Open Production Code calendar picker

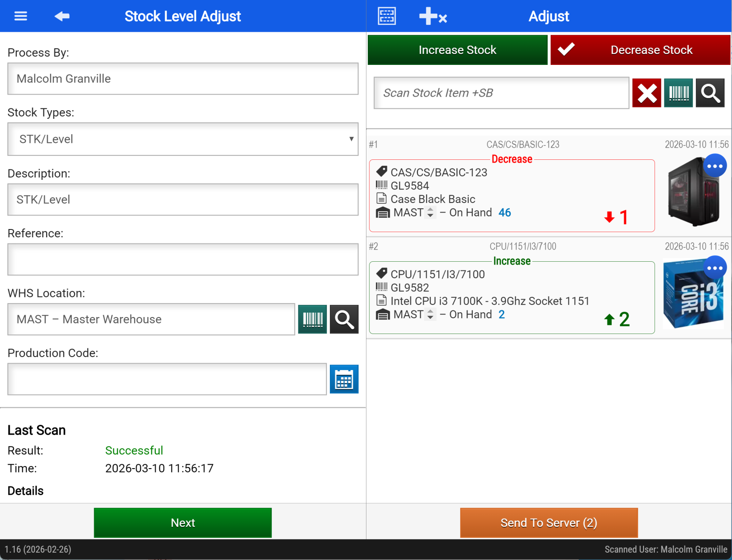pyautogui.click(x=344, y=379)
